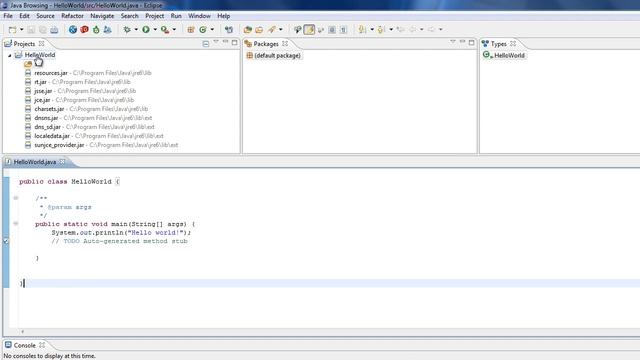The width and height of the screenshot is (640, 360).
Task: Open the Refactor menu
Action: point(72,16)
